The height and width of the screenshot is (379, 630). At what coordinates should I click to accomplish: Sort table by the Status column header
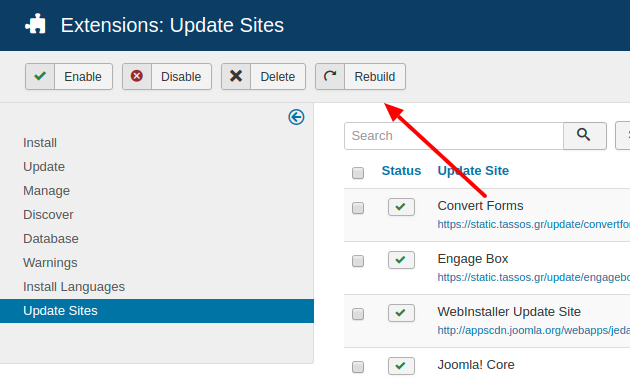tap(401, 170)
